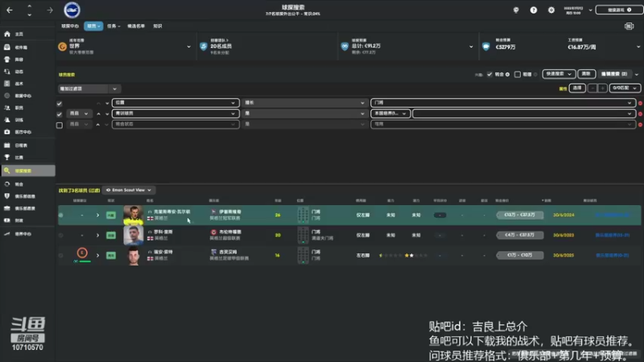The height and width of the screenshot is (362, 644).
Task: Open Competitions with the trophy icon
Action: point(7,157)
